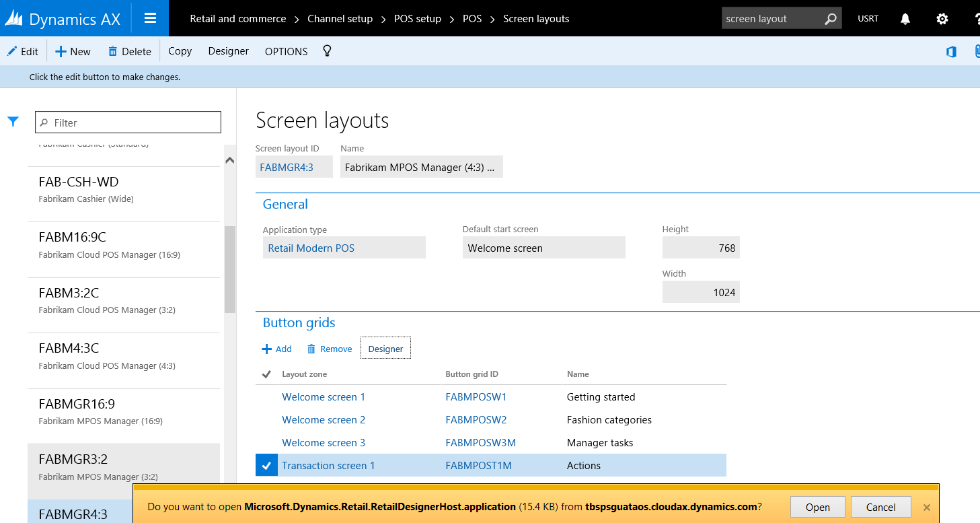
Task: Click the Name column header in grid
Action: click(578, 374)
